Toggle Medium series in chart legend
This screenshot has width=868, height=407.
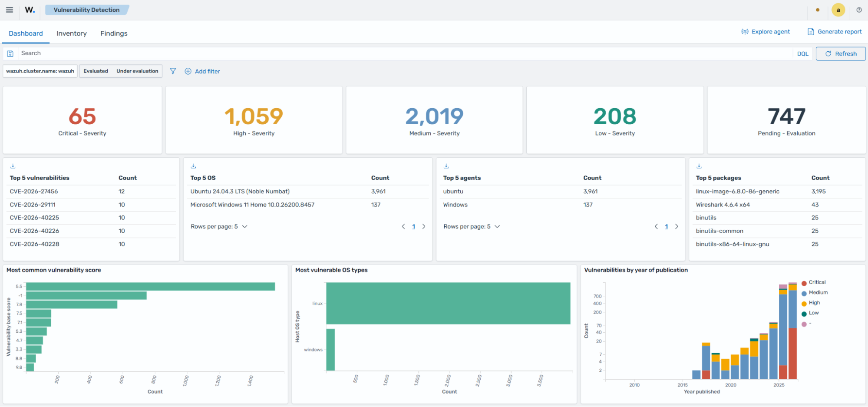pos(815,293)
